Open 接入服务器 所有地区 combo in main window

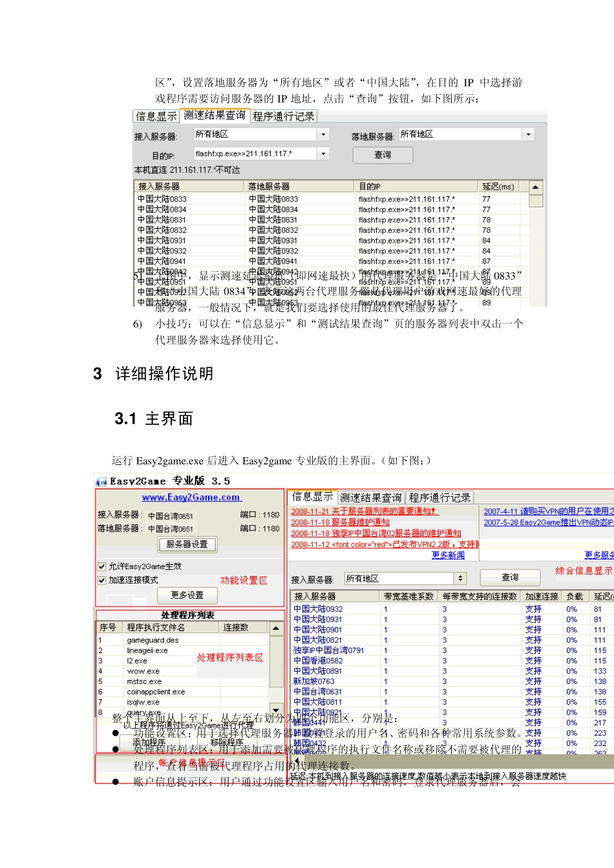405,579
